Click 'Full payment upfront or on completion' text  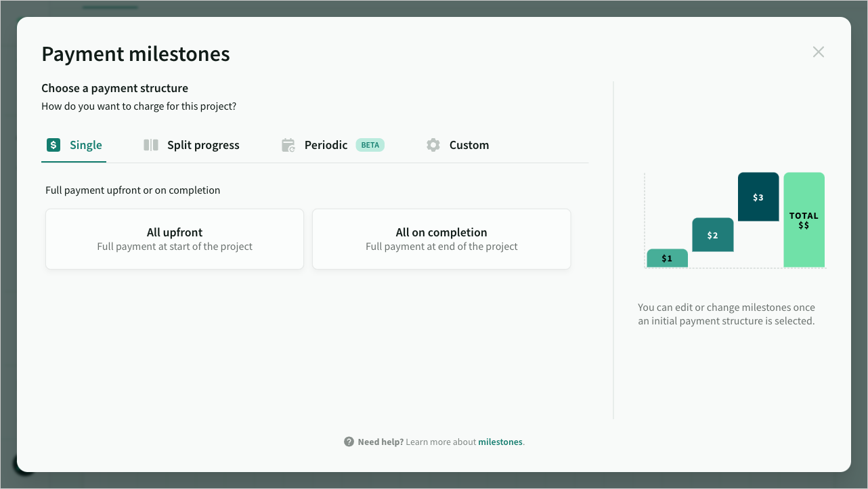click(133, 190)
